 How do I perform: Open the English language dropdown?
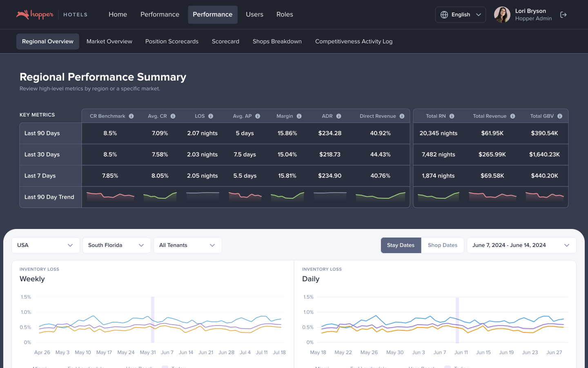pos(460,15)
